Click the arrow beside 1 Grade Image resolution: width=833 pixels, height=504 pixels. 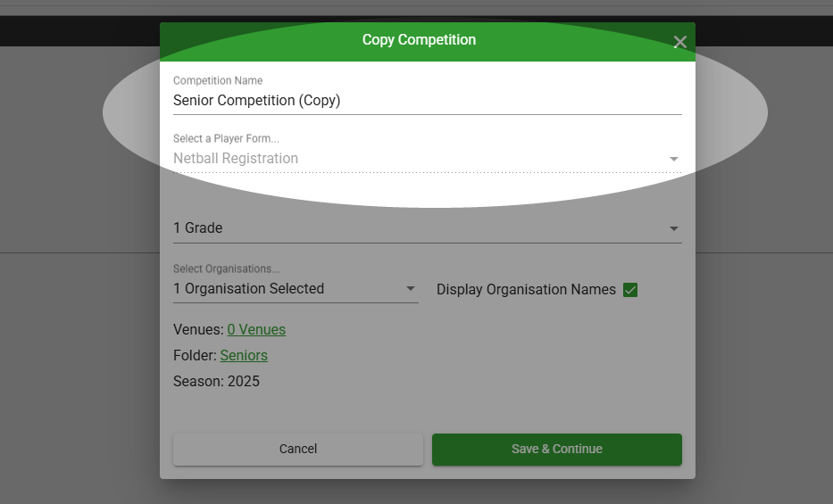pyautogui.click(x=674, y=229)
